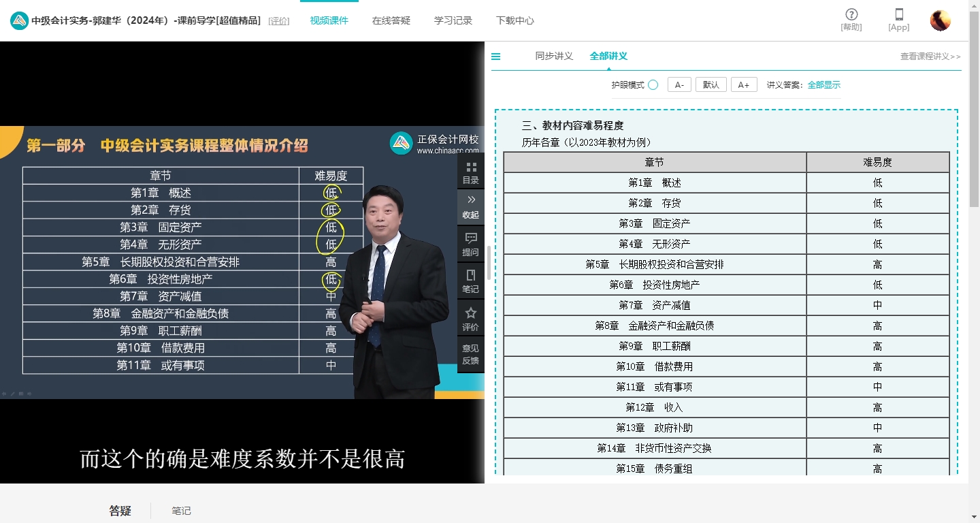Viewport: 980px width, 523px height.
Task: Show all answers via 全部显示
Action: (823, 84)
